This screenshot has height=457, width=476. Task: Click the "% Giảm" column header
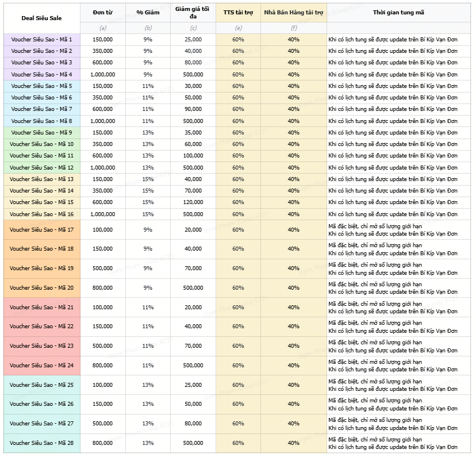148,13
